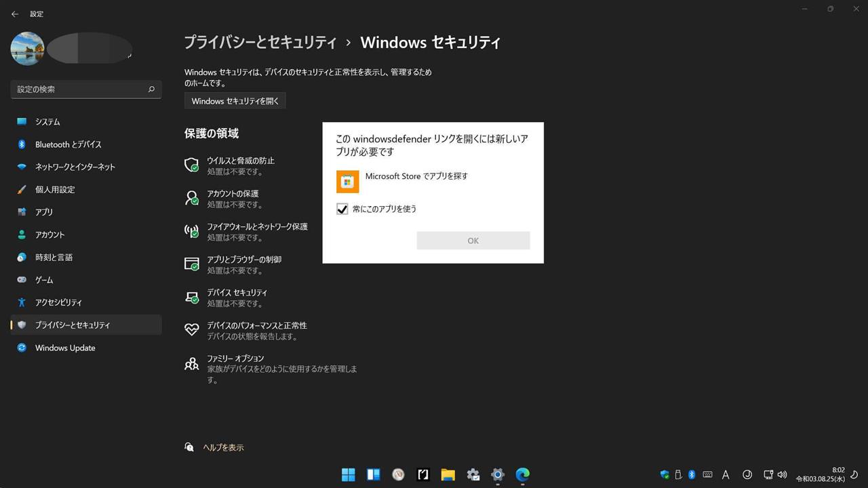
Task: Uncheck 常にこのアプリを使う checkbox
Action: (342, 209)
